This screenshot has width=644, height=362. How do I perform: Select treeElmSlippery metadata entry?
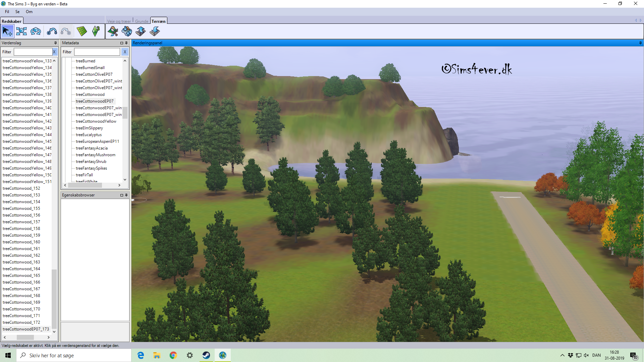[x=89, y=128]
